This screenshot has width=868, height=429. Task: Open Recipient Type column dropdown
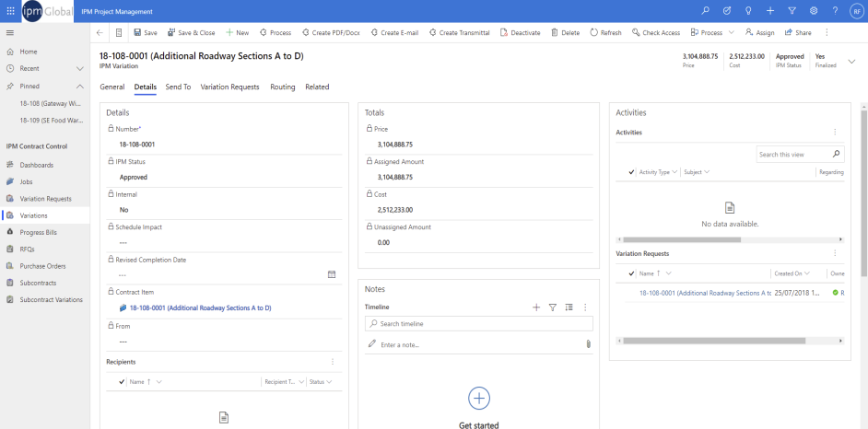pos(301,381)
